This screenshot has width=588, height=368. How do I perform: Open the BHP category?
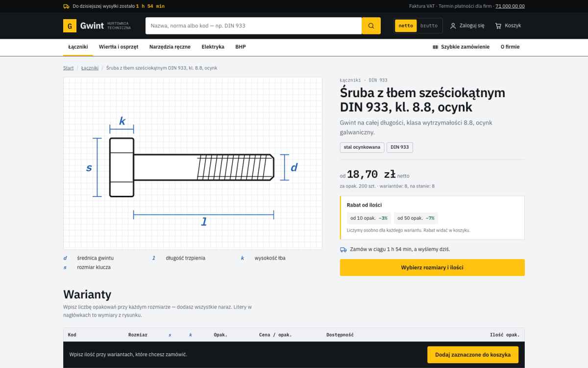[x=241, y=47]
